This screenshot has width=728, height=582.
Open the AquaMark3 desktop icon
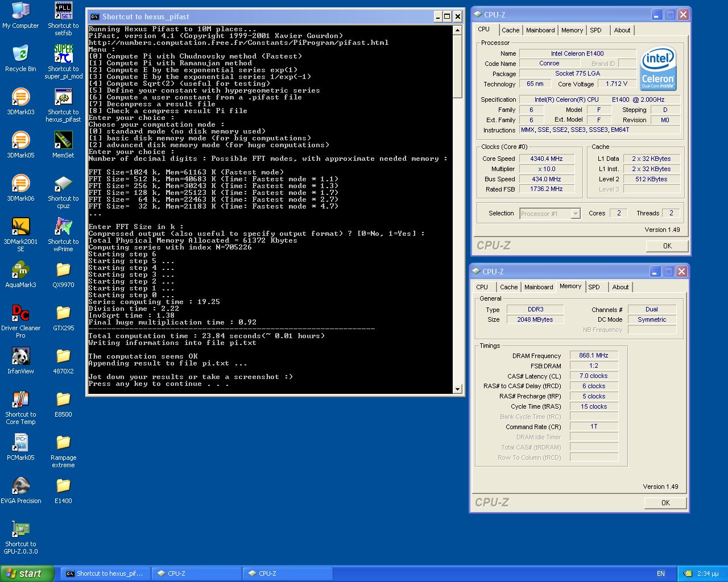pos(20,275)
